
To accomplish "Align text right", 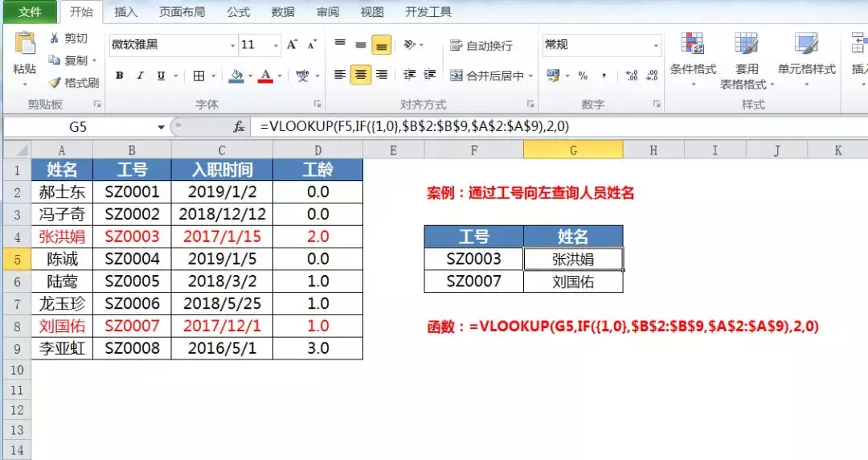I will pos(382,74).
